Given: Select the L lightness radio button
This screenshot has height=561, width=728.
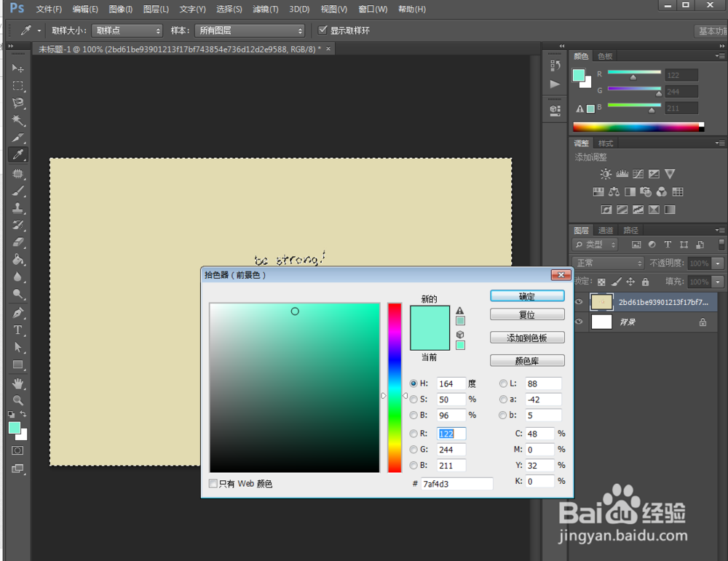Looking at the screenshot, I should 503,383.
